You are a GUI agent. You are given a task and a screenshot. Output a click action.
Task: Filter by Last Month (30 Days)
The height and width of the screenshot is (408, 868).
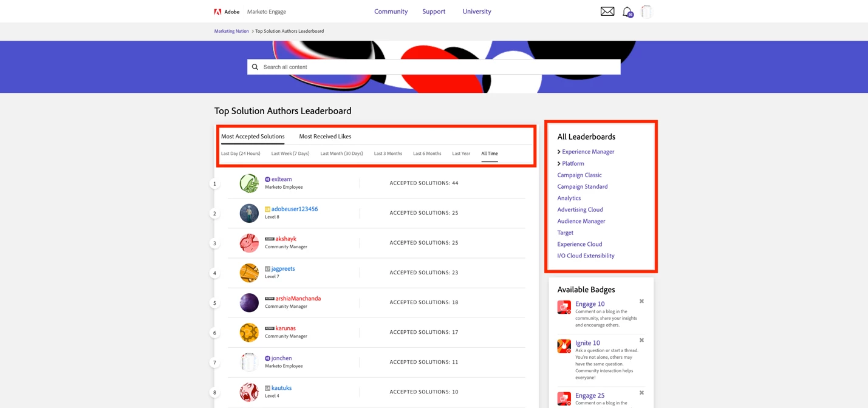coord(341,154)
